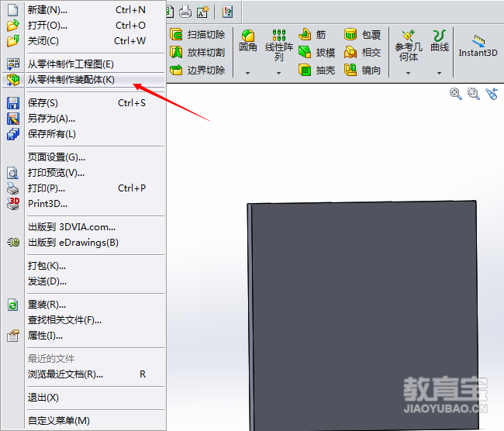The width and height of the screenshot is (504, 431).
Task: Click the Save floppy disk icon
Action: coord(13,103)
